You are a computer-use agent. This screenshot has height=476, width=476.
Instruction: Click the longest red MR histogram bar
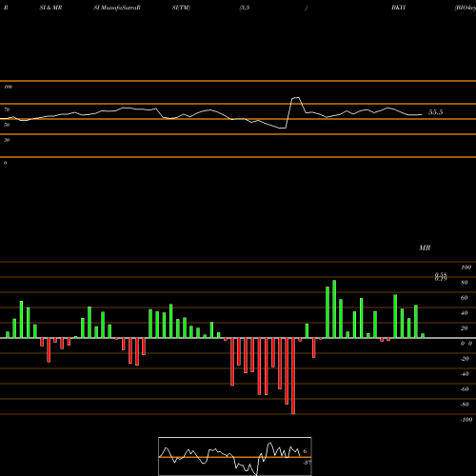[x=293, y=376]
